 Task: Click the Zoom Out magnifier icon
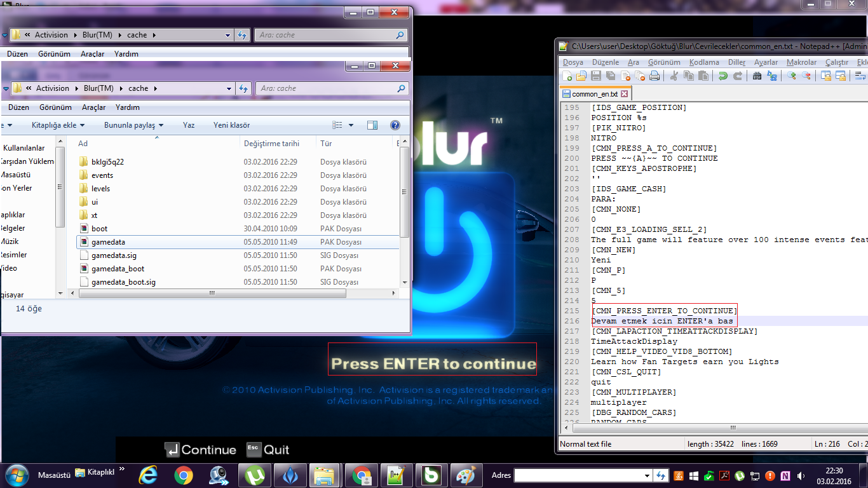(806, 76)
